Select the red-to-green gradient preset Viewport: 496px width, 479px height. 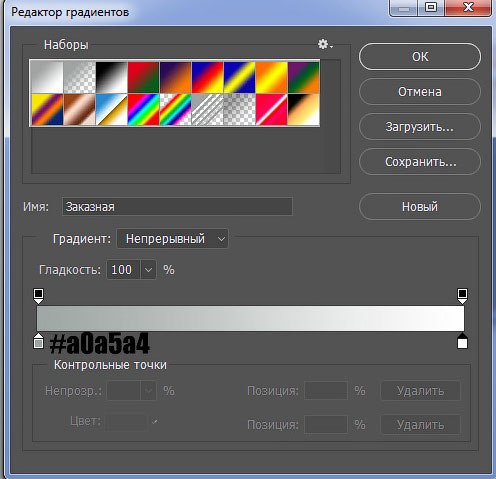pyautogui.click(x=144, y=77)
